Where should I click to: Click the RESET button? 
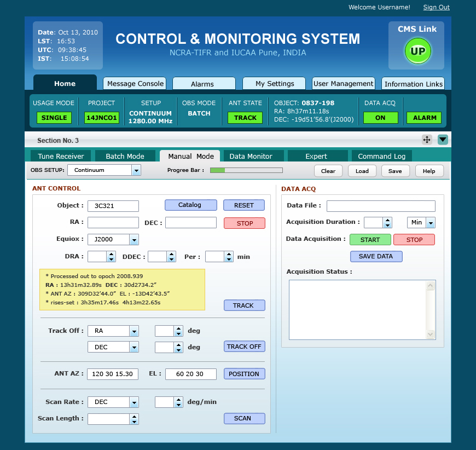tap(244, 205)
